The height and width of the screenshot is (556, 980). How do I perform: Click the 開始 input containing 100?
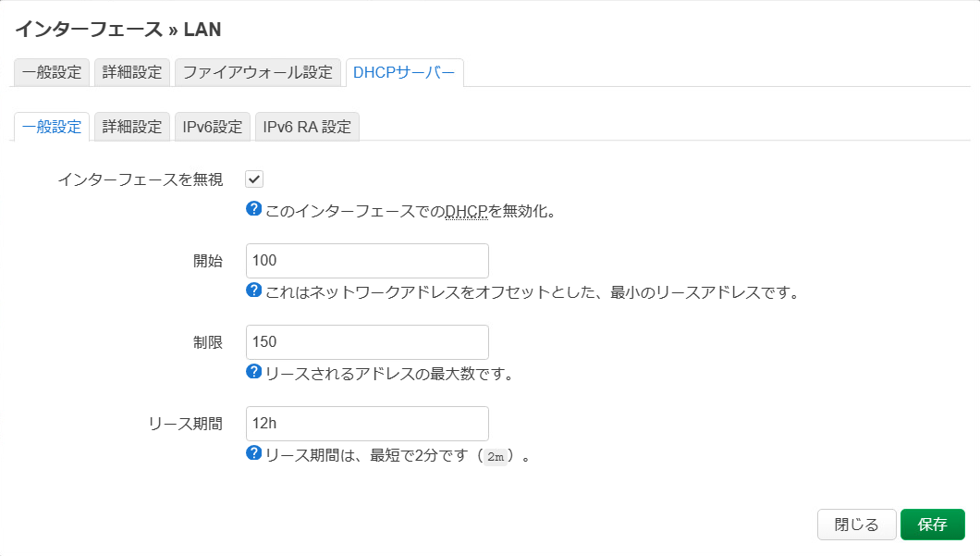pyautogui.click(x=367, y=260)
